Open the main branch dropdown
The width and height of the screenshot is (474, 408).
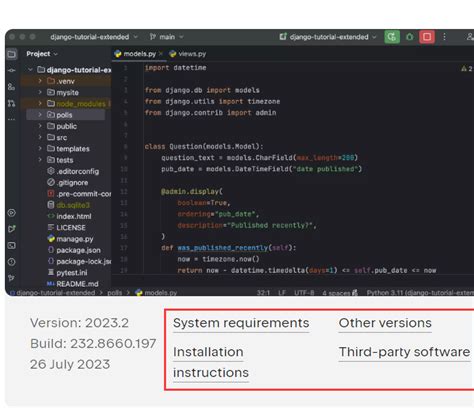click(x=166, y=37)
